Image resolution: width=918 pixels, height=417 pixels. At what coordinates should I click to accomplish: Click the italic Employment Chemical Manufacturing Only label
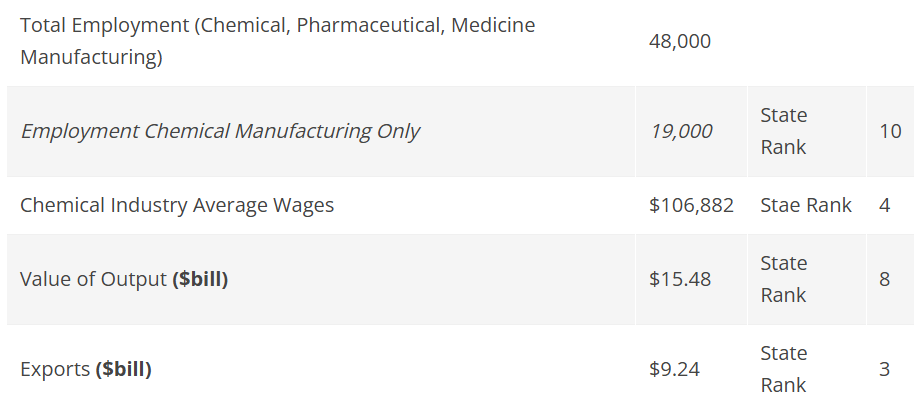(220, 131)
